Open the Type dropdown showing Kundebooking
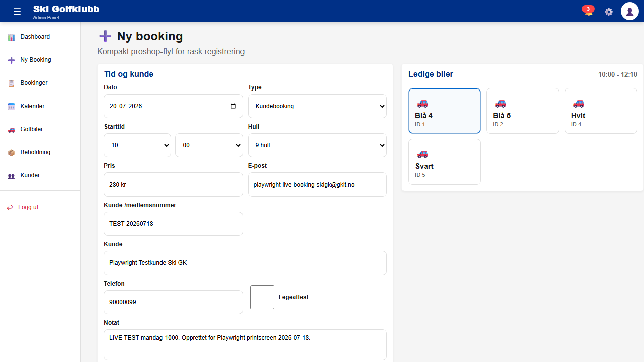The image size is (644, 362). click(x=317, y=106)
